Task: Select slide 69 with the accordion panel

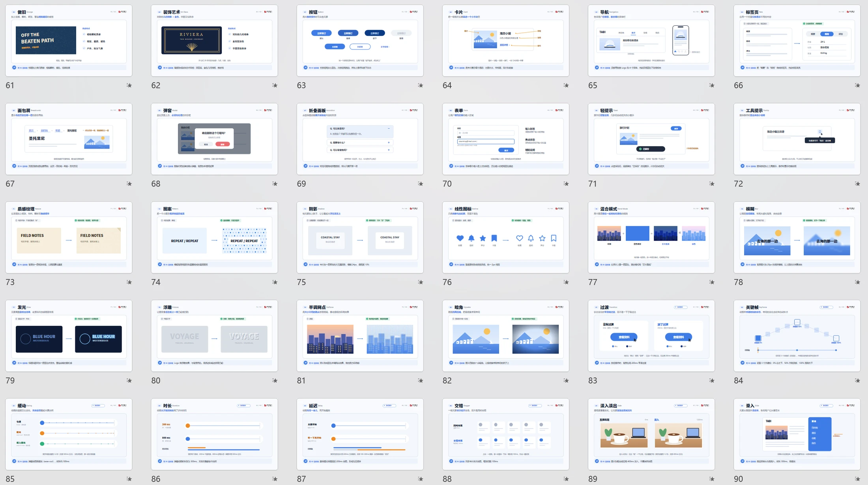Action: pos(360,139)
